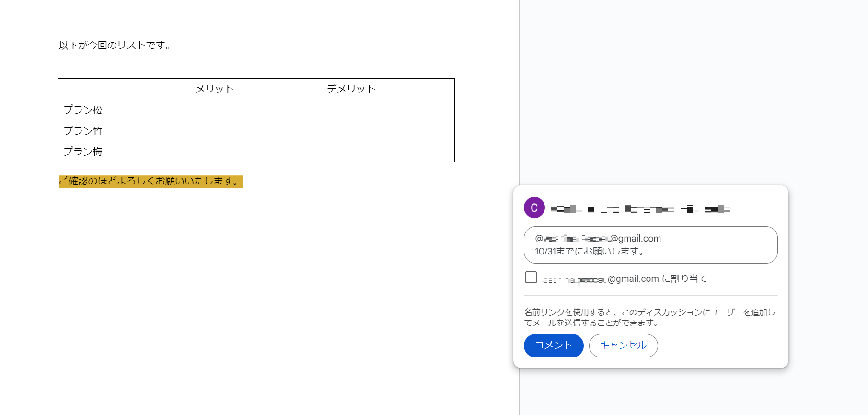Click the プラン竹 table cell

[x=125, y=131]
